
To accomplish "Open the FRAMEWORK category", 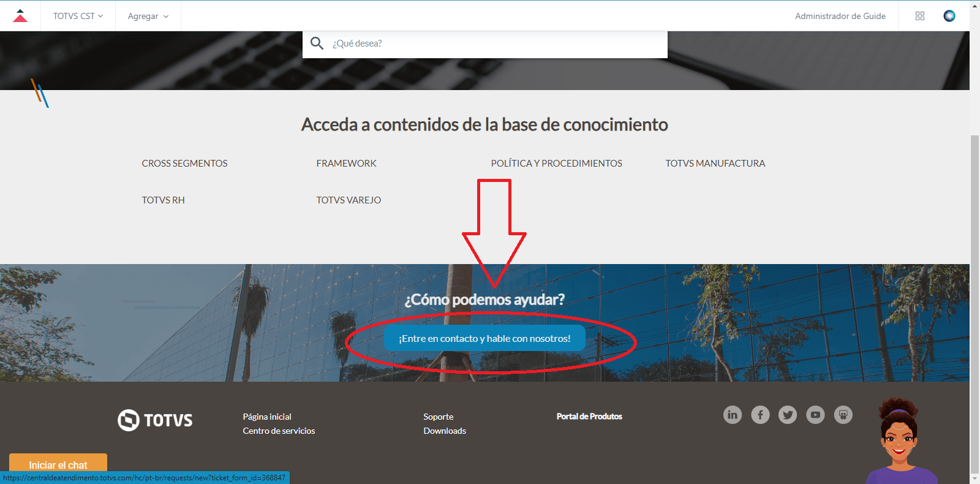I will (346, 164).
